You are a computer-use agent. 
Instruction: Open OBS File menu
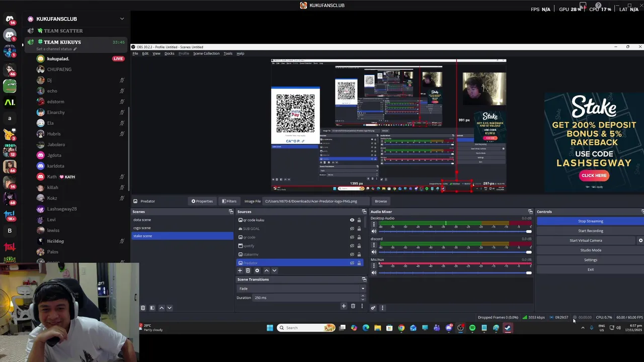click(135, 53)
